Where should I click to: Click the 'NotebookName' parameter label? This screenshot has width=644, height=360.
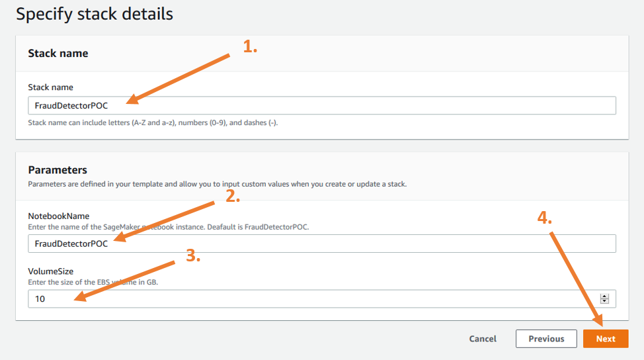click(x=59, y=216)
